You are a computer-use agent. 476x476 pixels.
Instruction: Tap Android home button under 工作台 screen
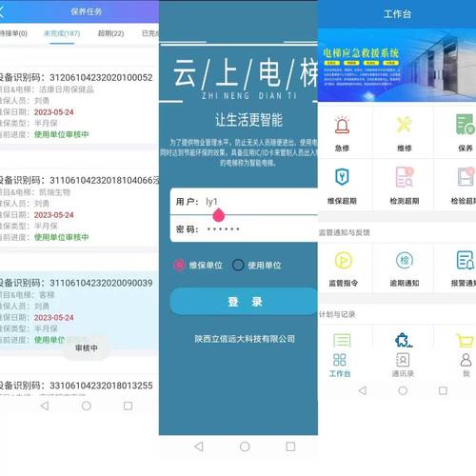point(403,390)
